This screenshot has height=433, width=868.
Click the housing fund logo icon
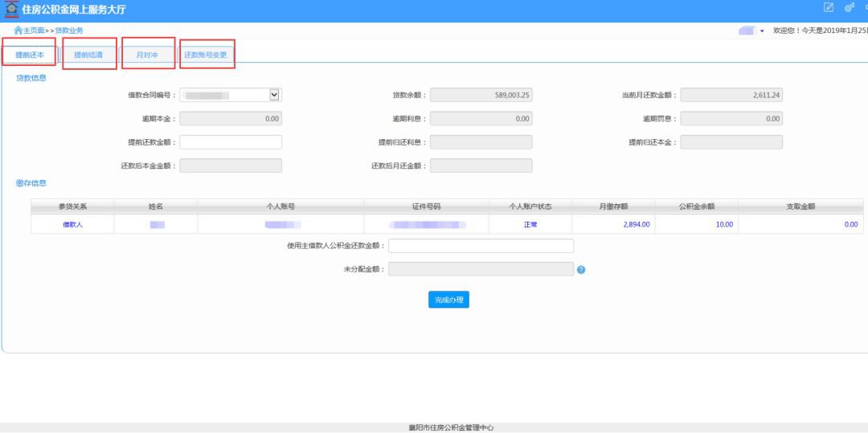(x=10, y=10)
